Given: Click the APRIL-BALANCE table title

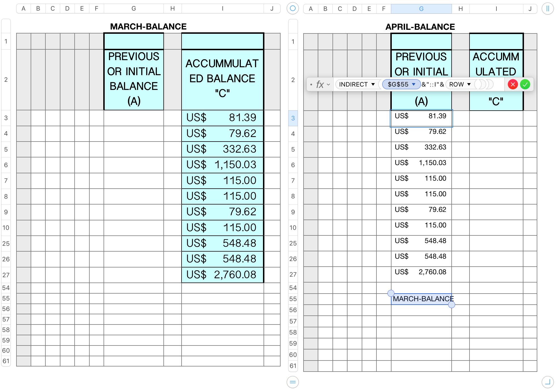Looking at the screenshot, I should pos(420,27).
